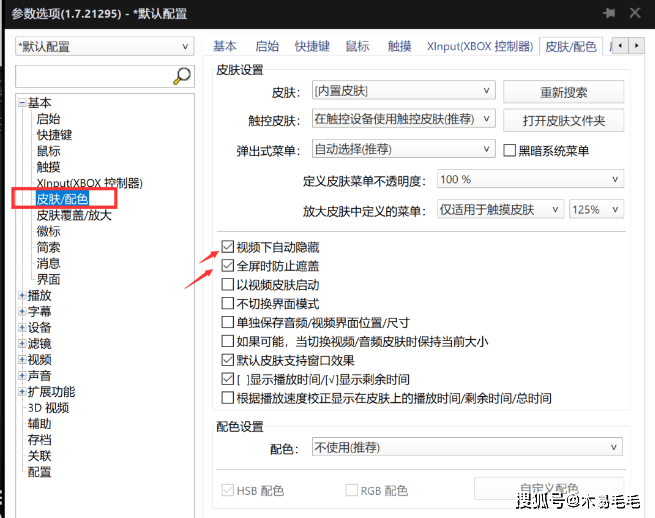Screen dimensions: 655x518
Task: Open the 皮肤 dropdown showing 内置皮肤
Action: pyautogui.click(x=404, y=91)
